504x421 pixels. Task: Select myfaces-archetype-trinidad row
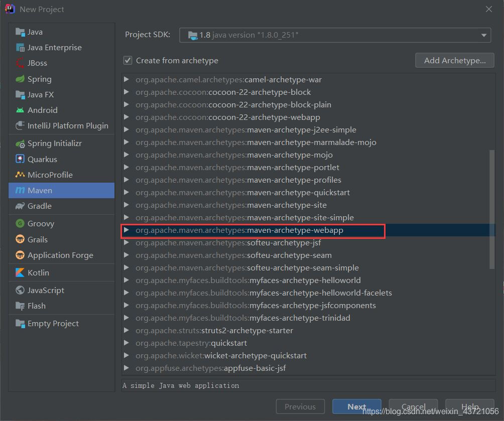[x=308, y=318]
